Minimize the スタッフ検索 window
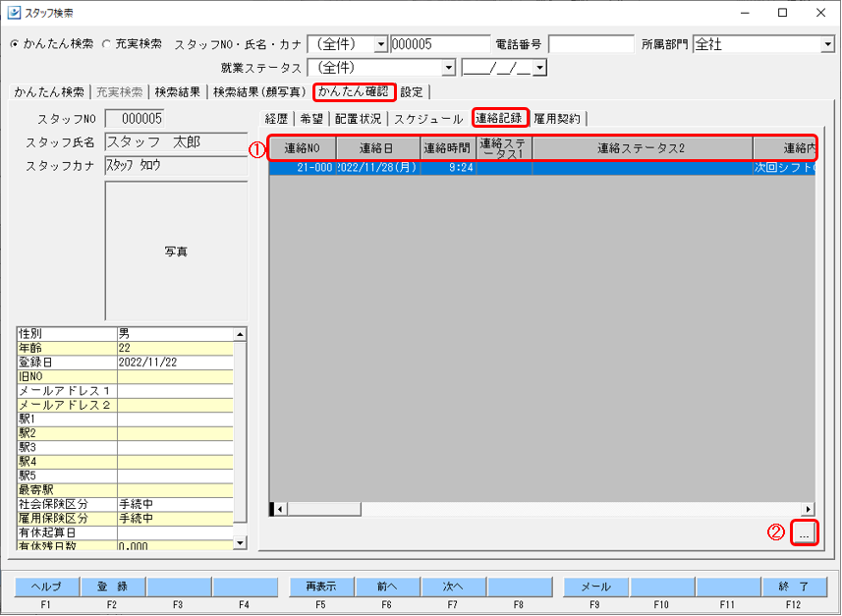Image resolution: width=842 pixels, height=616 pixels. 745,13
